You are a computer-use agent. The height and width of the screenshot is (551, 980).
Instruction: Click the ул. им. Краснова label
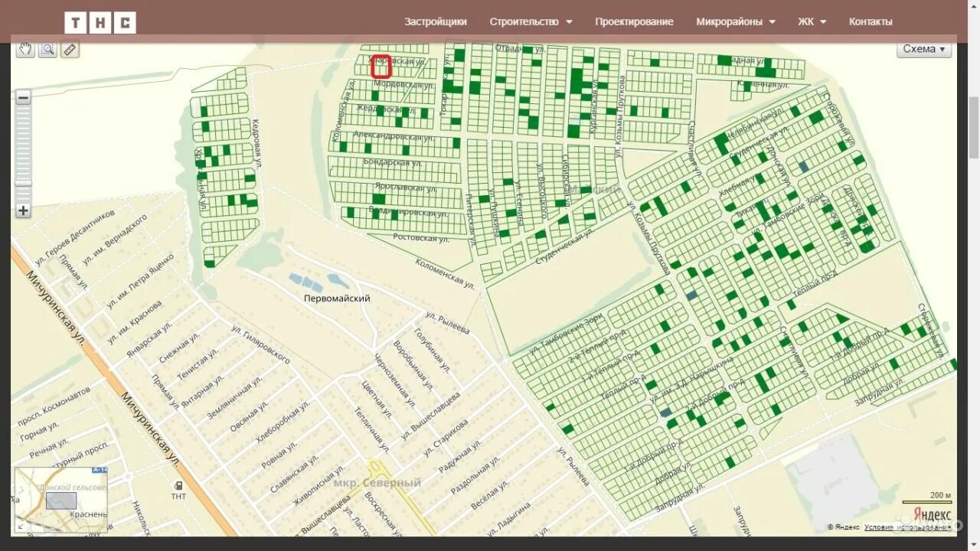click(x=134, y=323)
